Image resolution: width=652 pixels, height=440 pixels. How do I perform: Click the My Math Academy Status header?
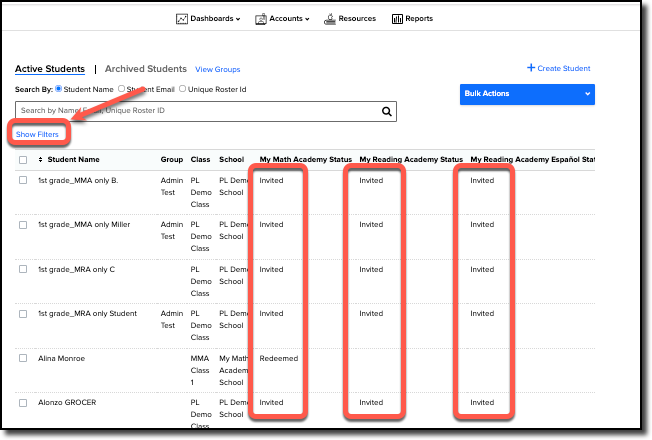[306, 160]
